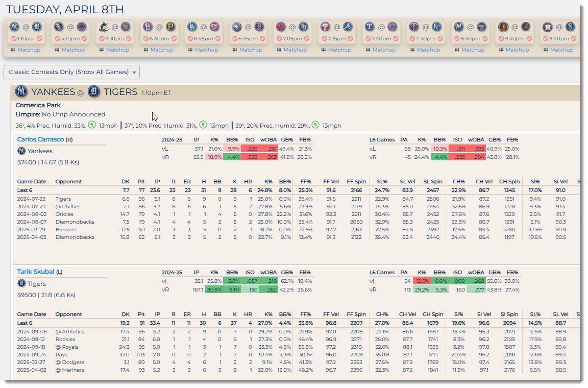The width and height of the screenshot is (588, 388).
Task: Select the White Sox logo in the top game strip
Action: 59,27
